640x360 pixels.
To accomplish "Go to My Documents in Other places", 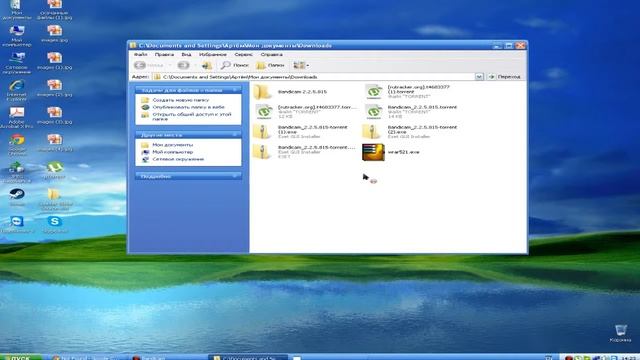I will [172, 145].
